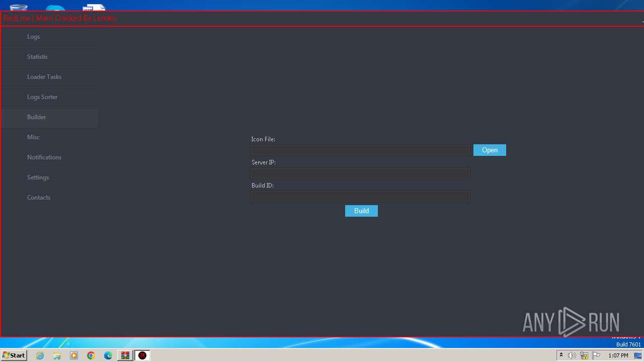Viewport: 644px width, 362px height.
Task: Click the Windows Start button
Action: click(14, 355)
